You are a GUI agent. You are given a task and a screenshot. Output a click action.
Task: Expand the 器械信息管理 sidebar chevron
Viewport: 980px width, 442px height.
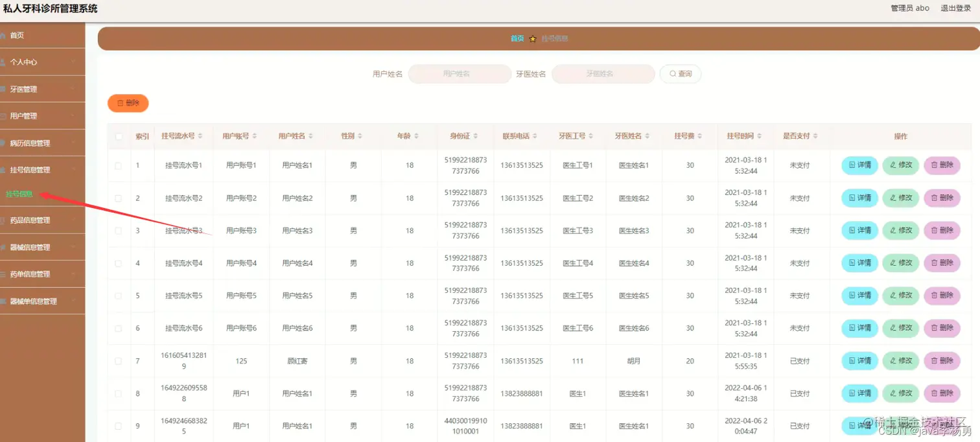tap(74, 247)
